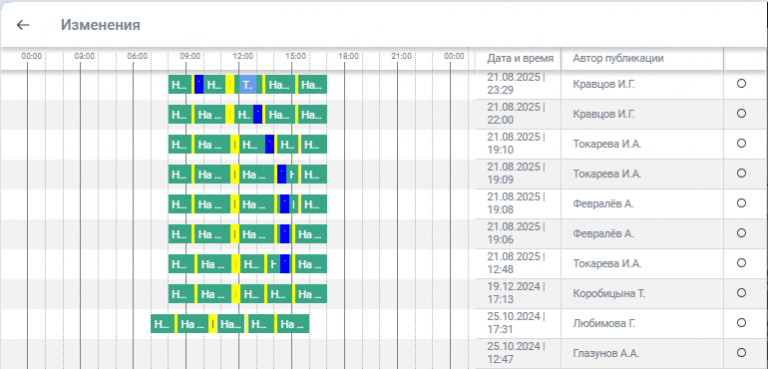The width and height of the screenshot is (768, 369).
Task: Click date cell 21.08.2025 | 19:10
Action: 516,144
